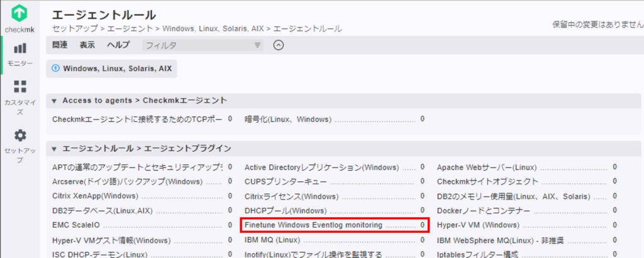Click the 保留中の変更はありません status

click(598, 24)
